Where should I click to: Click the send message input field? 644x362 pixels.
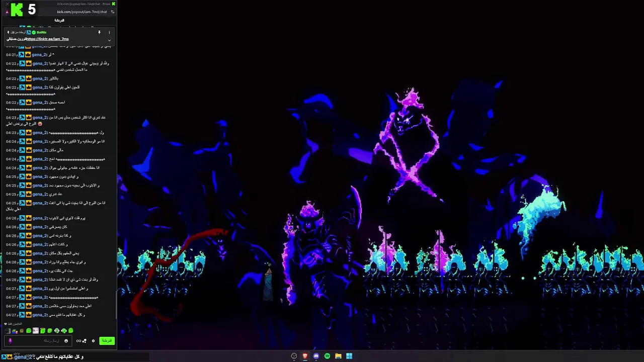click(38, 341)
